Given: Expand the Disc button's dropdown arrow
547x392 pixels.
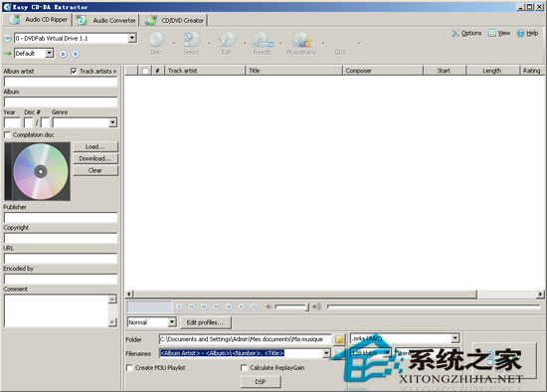Looking at the screenshot, I should [x=174, y=44].
